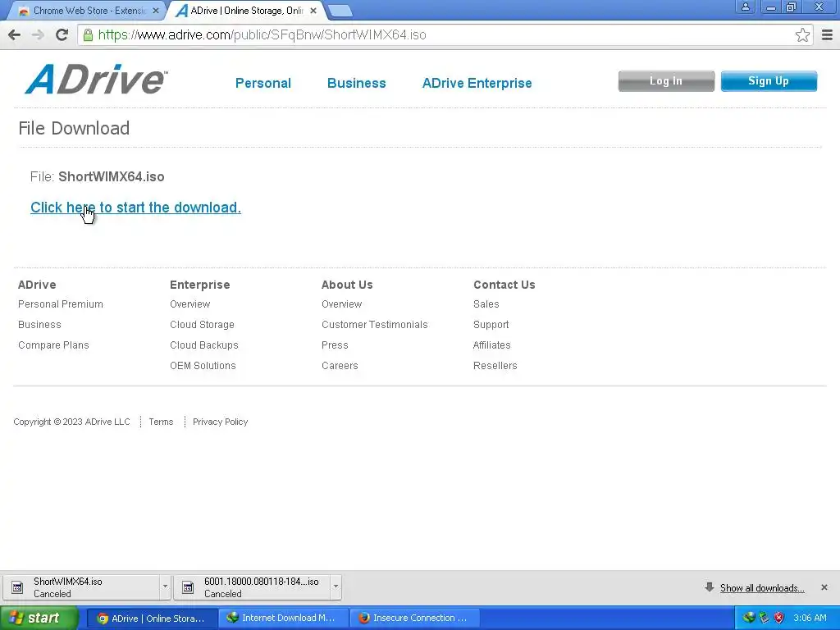The width and height of the screenshot is (840, 630).
Task: Open a new tab button
Action: (339, 11)
